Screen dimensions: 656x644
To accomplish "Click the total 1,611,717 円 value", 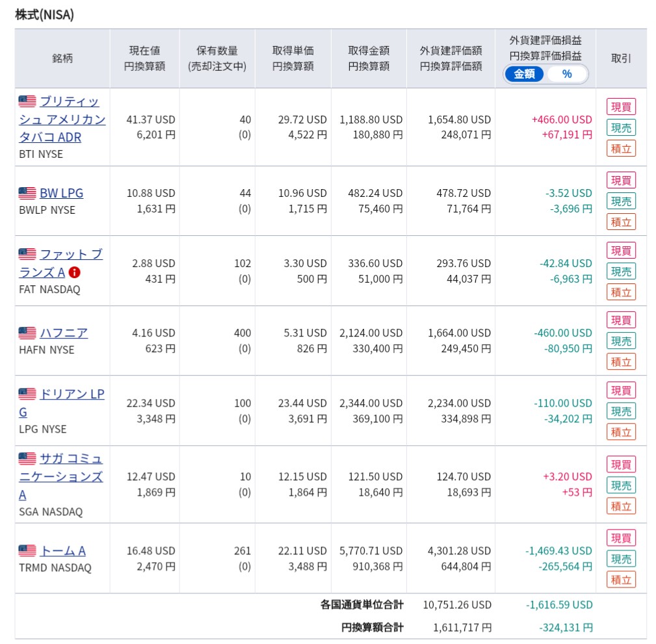I will click(462, 627).
